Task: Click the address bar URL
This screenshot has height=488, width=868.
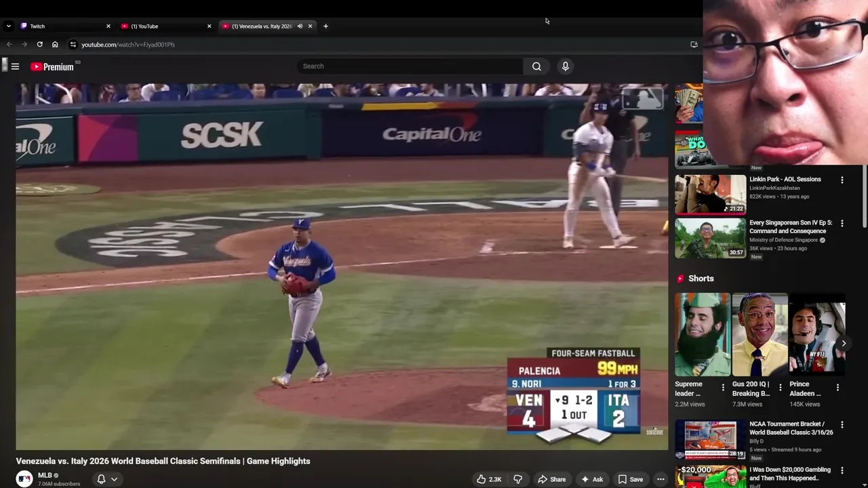Action: (128, 45)
